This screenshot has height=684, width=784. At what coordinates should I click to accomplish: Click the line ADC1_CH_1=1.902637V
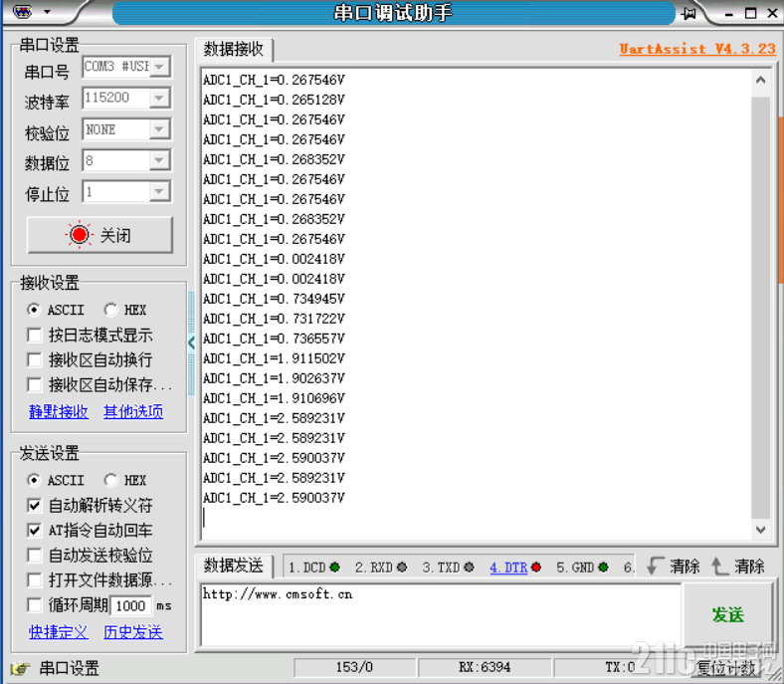(274, 378)
